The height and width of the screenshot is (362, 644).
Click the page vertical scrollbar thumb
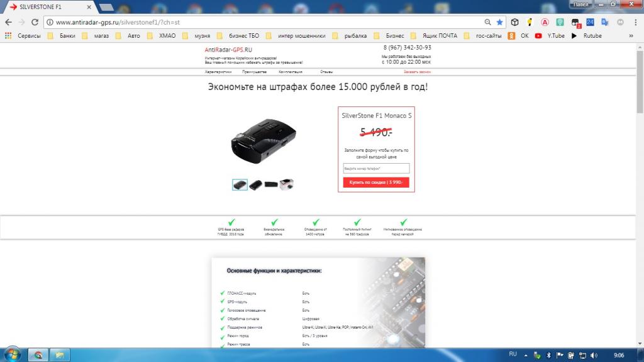[640, 81]
